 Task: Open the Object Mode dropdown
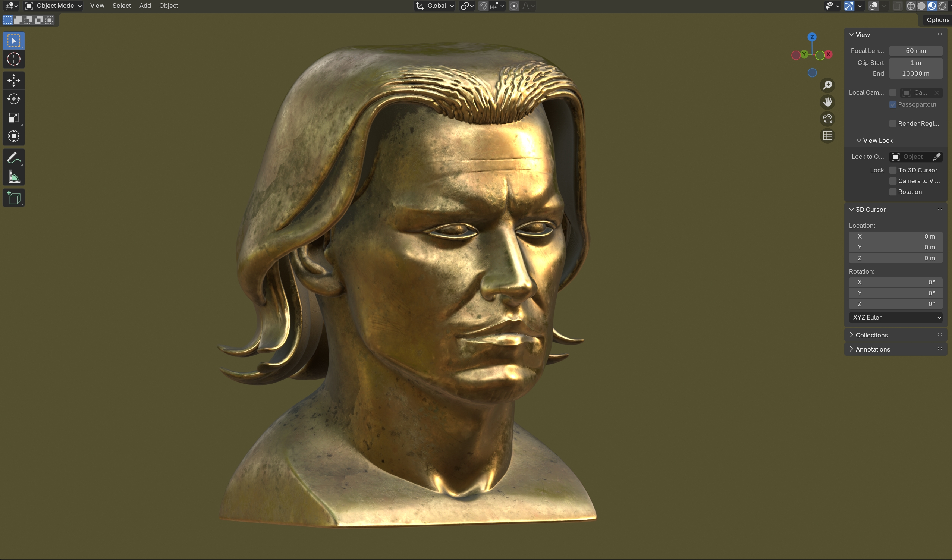coord(53,6)
